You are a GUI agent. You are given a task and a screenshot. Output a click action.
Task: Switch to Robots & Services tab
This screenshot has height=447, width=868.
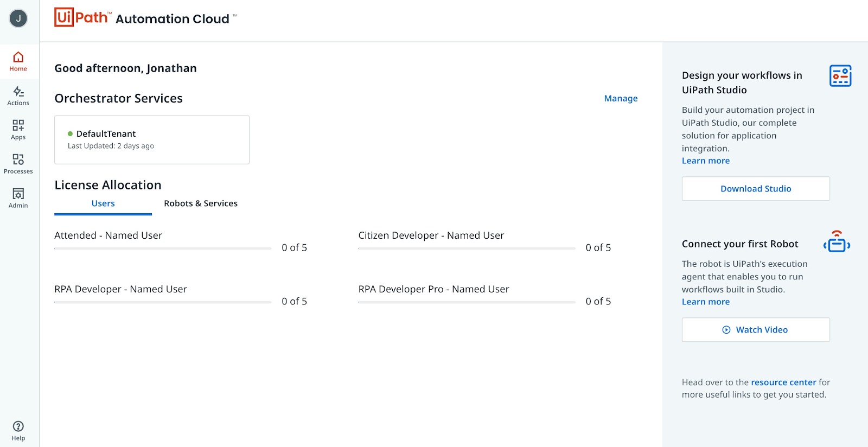click(x=201, y=203)
